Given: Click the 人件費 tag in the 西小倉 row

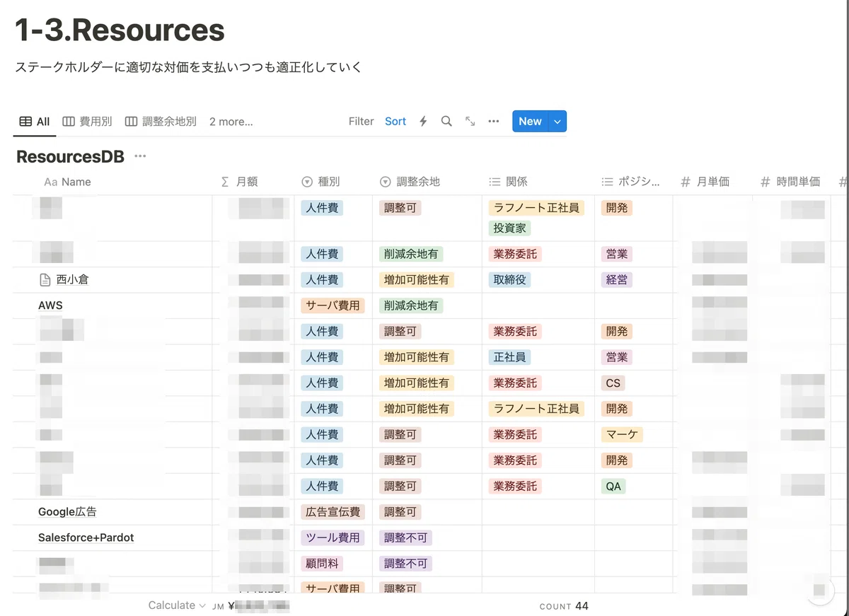Looking at the screenshot, I should coord(322,280).
